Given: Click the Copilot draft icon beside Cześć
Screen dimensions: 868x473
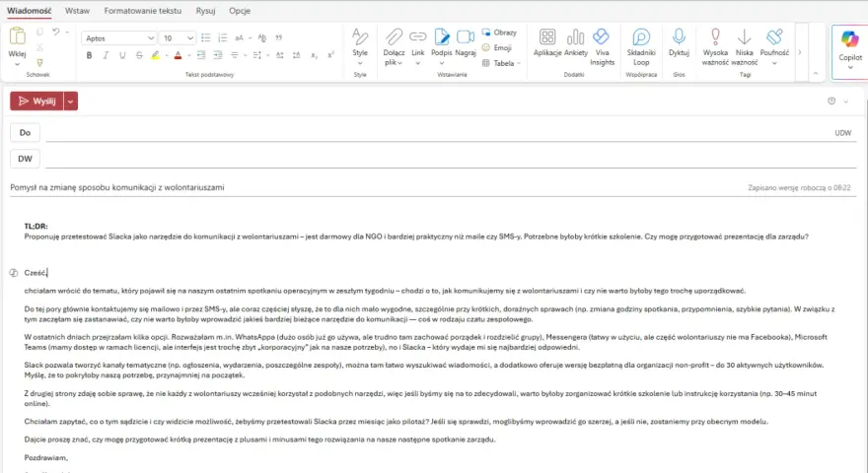Looking at the screenshot, I should point(14,273).
